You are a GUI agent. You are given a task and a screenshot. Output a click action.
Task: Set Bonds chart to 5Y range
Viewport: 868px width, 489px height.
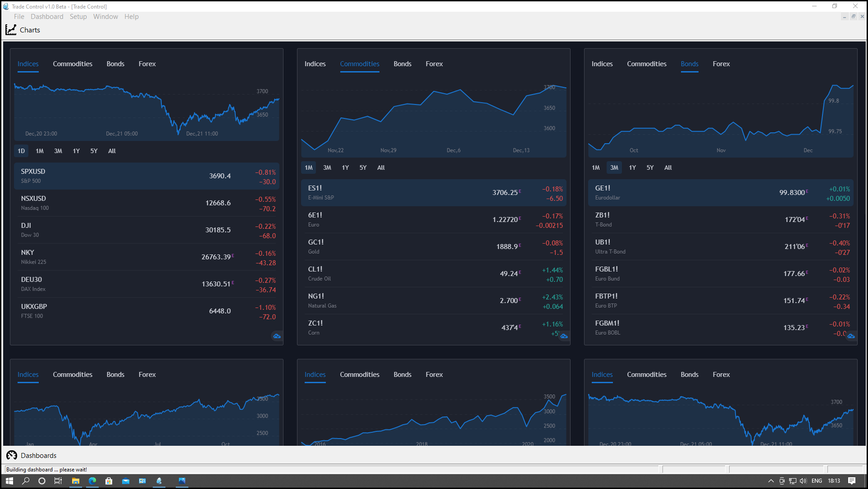[650, 168]
